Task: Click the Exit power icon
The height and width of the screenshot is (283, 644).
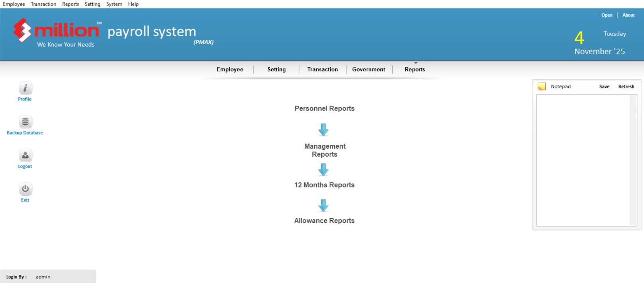Action: point(25,189)
